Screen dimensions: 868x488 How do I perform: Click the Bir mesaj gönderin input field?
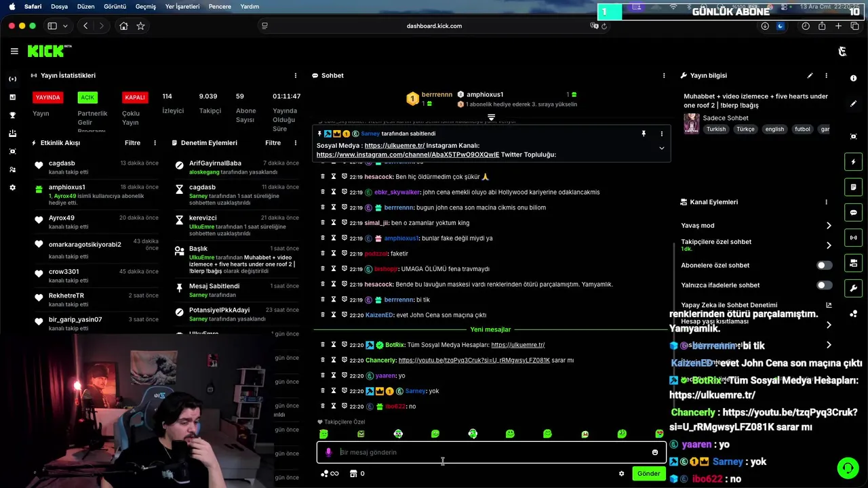pyautogui.click(x=492, y=452)
